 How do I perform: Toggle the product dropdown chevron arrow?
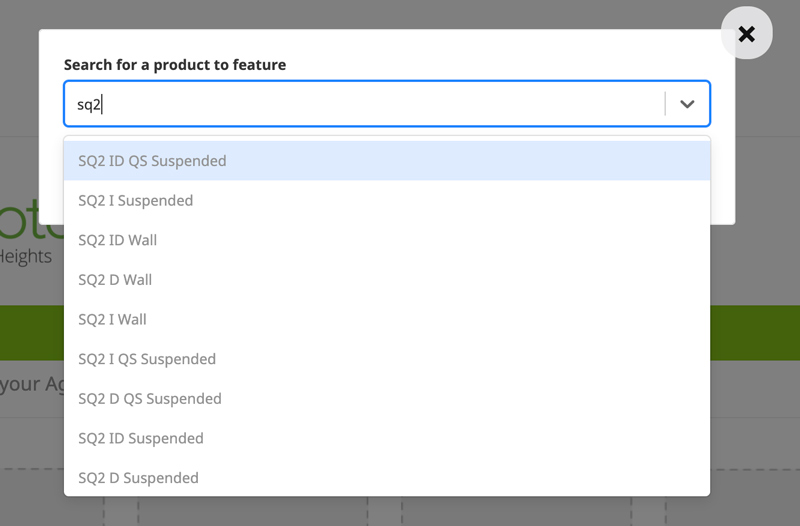pyautogui.click(x=687, y=104)
